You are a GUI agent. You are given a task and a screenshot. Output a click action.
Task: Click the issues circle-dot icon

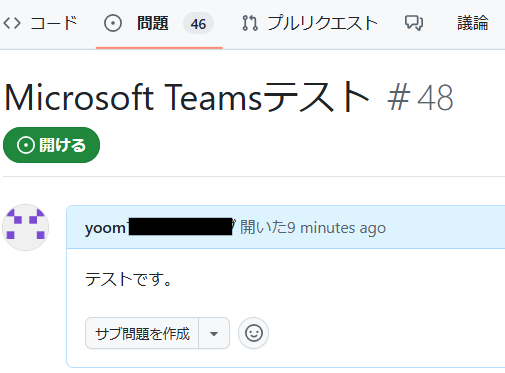click(113, 24)
